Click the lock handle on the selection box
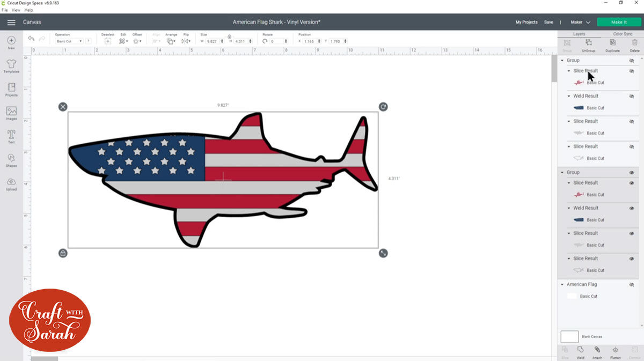The width and height of the screenshot is (644, 361). pos(63,253)
